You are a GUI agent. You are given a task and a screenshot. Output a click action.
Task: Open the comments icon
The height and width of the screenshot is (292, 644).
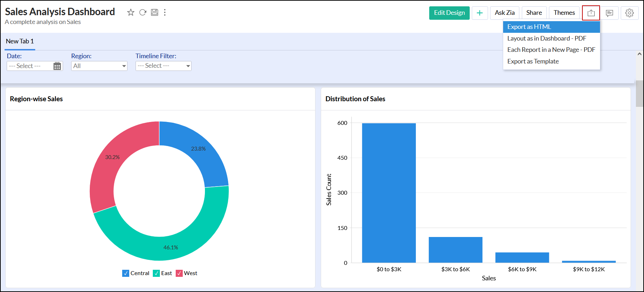click(x=609, y=13)
